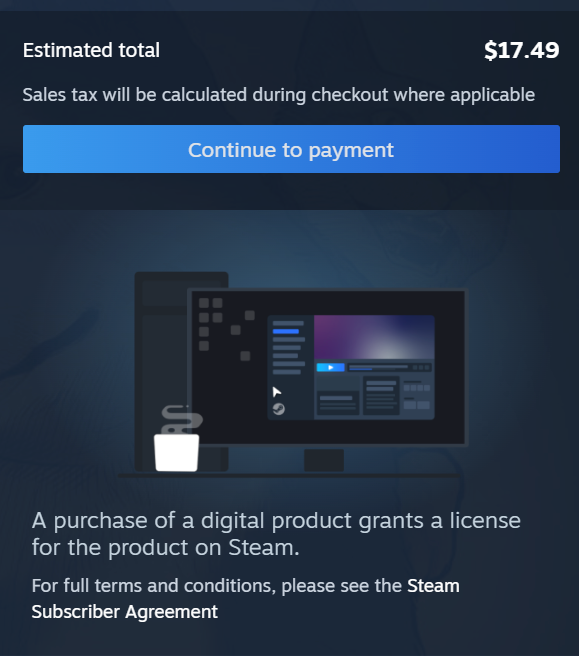Image resolution: width=579 pixels, height=656 pixels.
Task: Click the digital product license statement
Action: [276, 534]
